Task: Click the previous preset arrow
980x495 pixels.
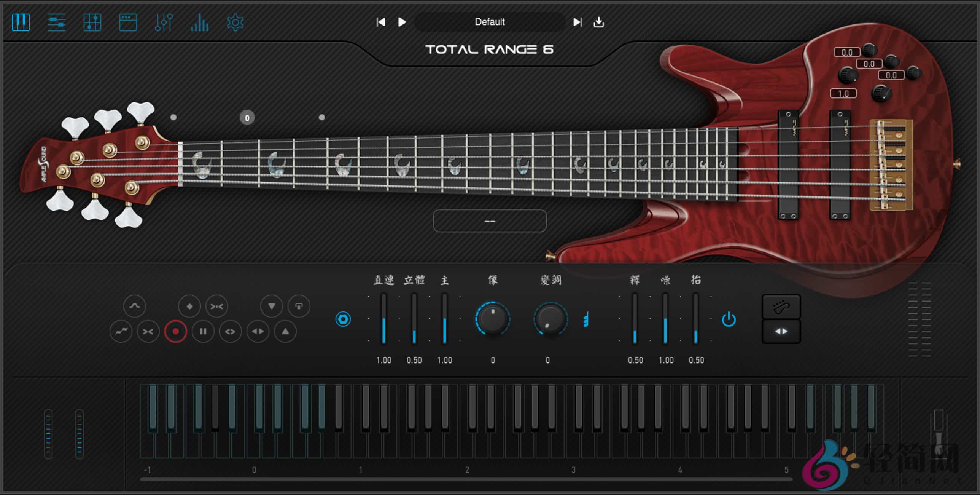Action: click(x=380, y=22)
